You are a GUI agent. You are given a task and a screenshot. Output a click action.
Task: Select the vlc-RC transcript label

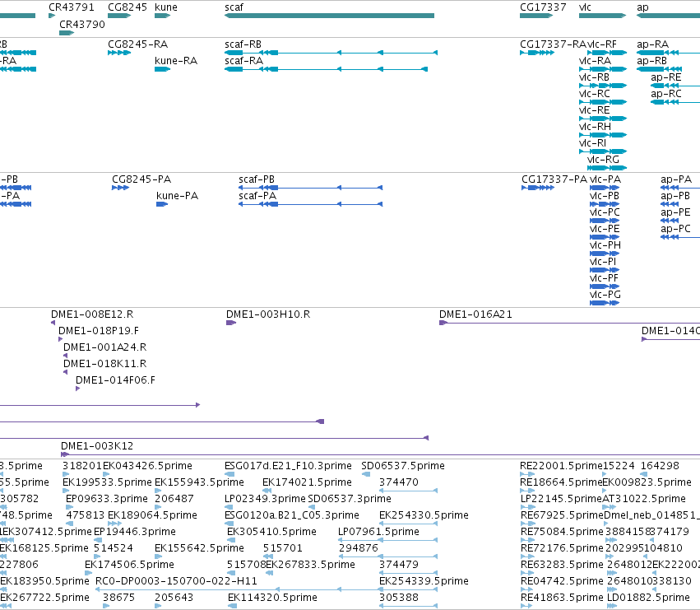point(595,93)
